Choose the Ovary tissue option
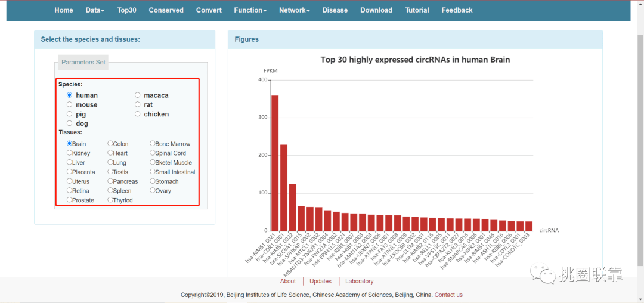The width and height of the screenshot is (644, 303). point(153,190)
